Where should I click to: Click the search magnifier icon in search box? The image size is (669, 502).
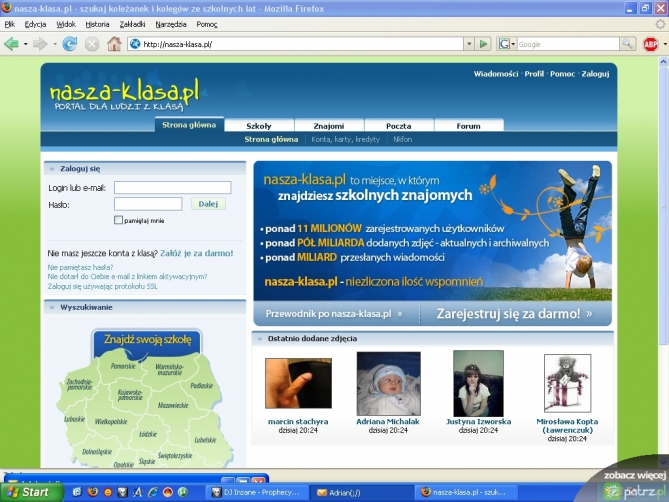pos(627,44)
